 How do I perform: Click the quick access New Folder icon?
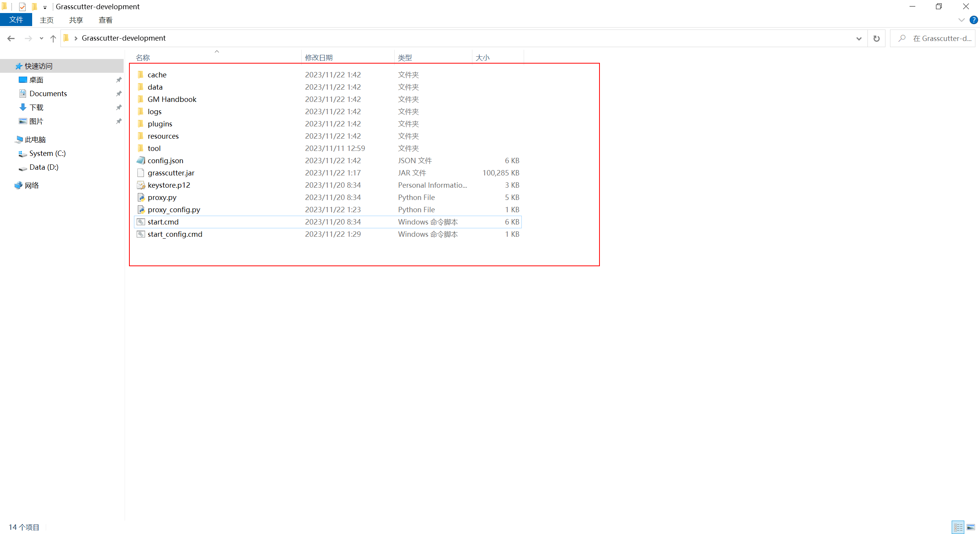(34, 7)
